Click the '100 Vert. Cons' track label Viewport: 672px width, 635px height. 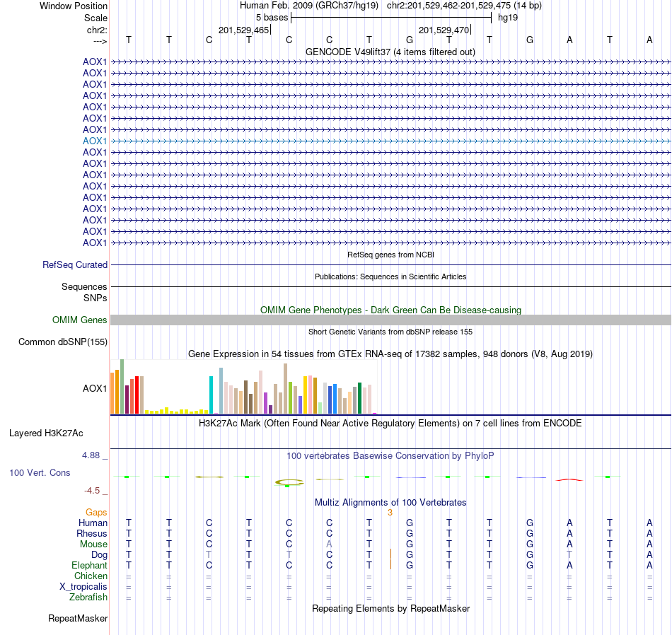(40, 472)
